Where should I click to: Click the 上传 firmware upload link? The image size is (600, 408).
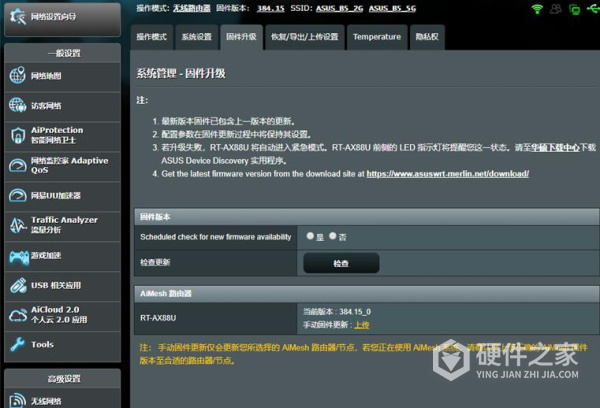coord(362,325)
